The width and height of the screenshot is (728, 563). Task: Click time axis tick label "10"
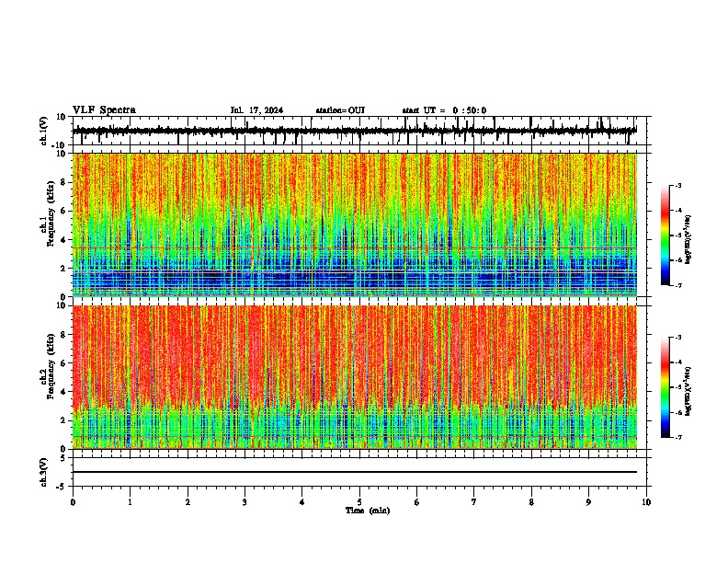point(646,502)
